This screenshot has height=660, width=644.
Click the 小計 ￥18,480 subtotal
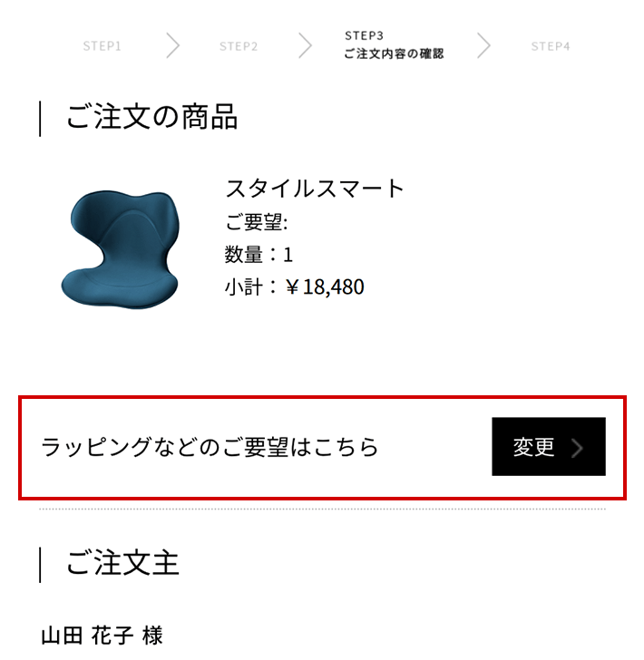(295, 287)
